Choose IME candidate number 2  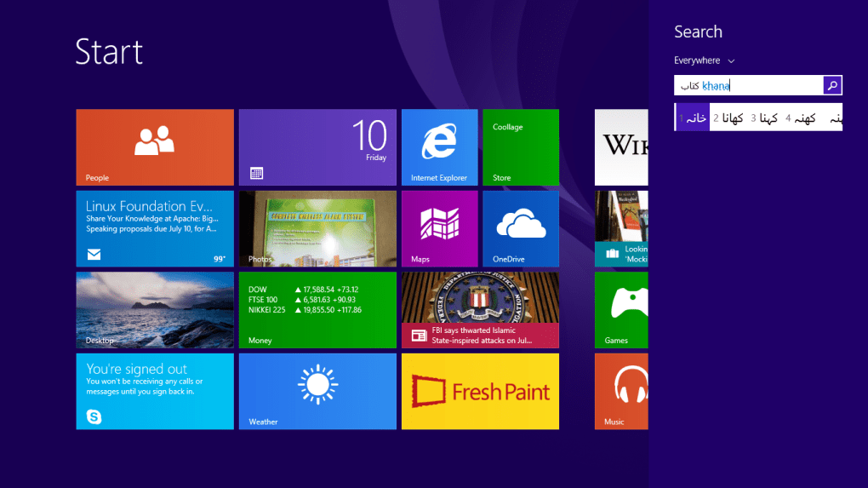click(730, 118)
